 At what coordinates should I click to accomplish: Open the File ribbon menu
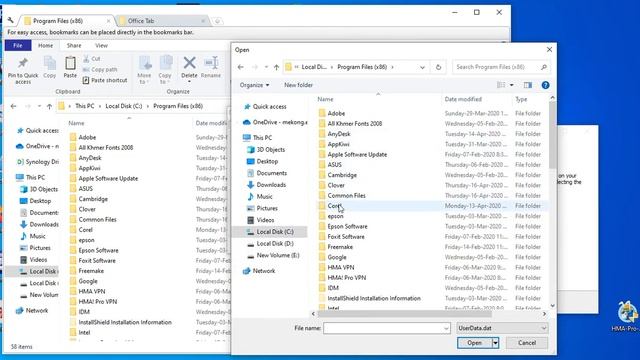click(x=18, y=45)
